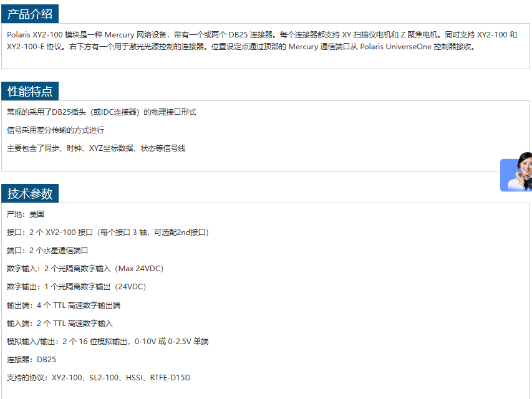This screenshot has height=399, width=532.
Task: Click the 模拟输入/输出 16 位 specification line
Action: pos(107,342)
